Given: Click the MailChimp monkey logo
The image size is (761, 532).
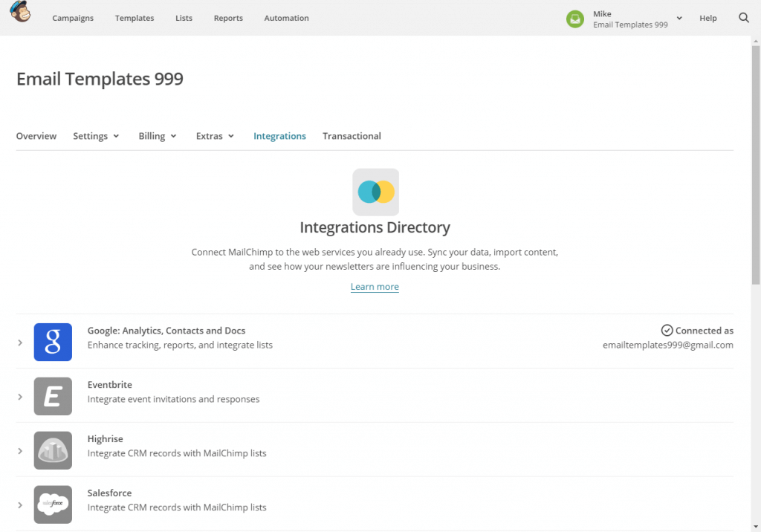Looking at the screenshot, I should (20, 12).
